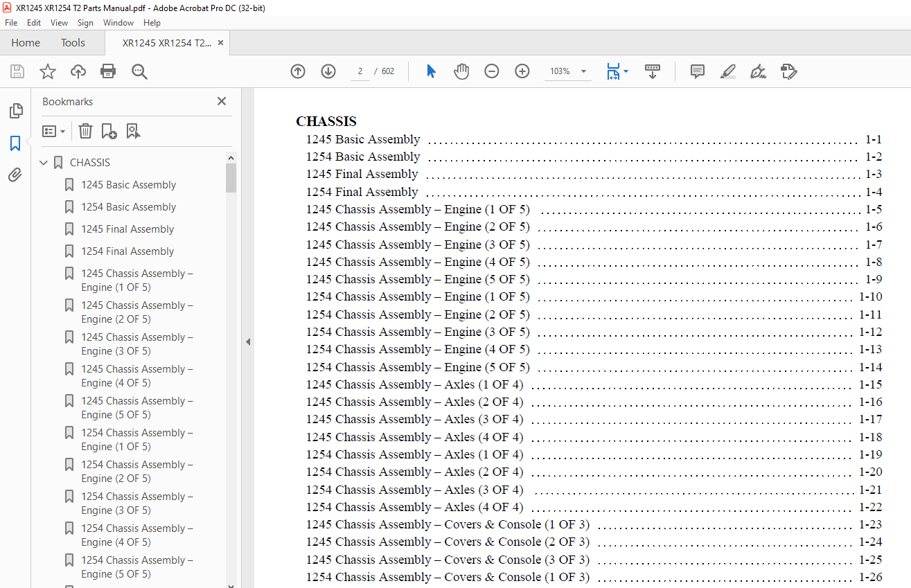The image size is (911, 588).
Task: Open the zoom level dropdown arrow
Action: point(583,71)
